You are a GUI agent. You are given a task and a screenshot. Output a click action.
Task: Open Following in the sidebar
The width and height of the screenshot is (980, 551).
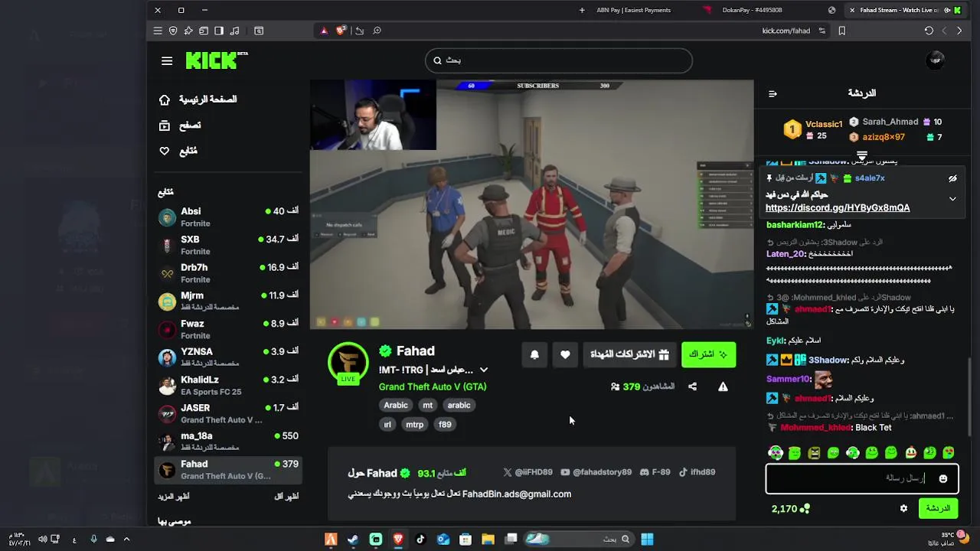178,151
